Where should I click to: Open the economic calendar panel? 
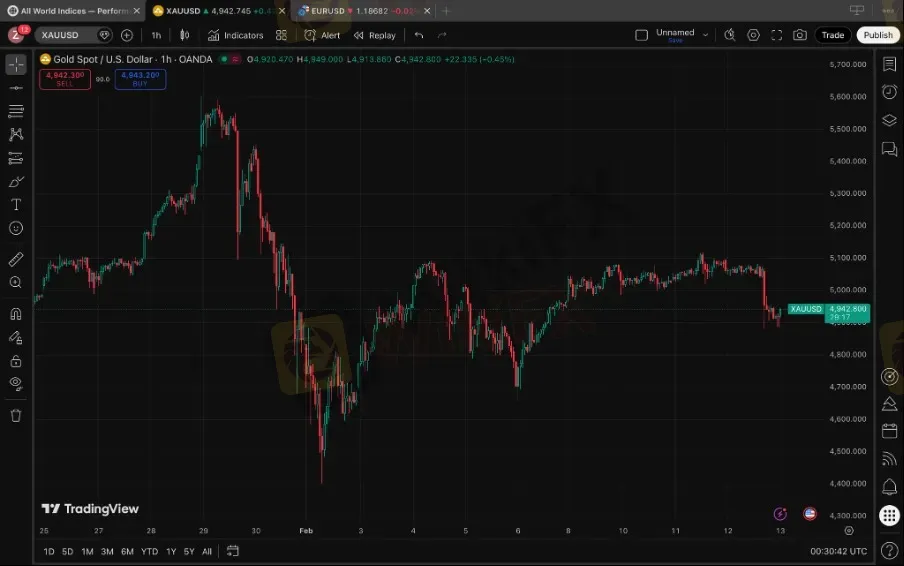[890, 431]
